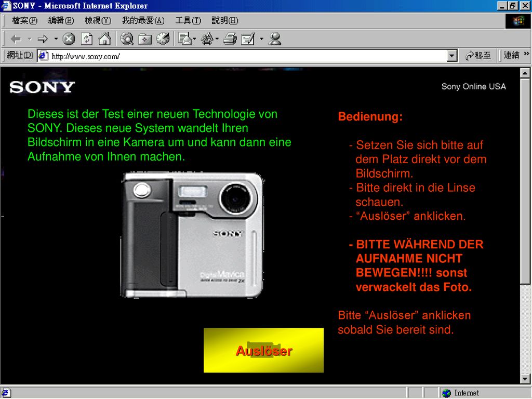Image resolution: width=532 pixels, height=399 pixels.
Task: Open the 檔案(F) menu
Action: point(24,21)
